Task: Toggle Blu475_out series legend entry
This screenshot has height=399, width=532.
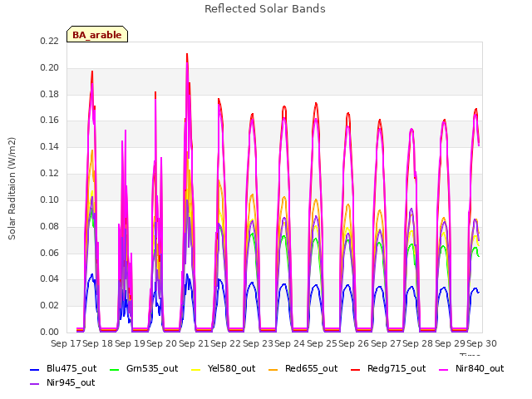Action: pos(63,368)
